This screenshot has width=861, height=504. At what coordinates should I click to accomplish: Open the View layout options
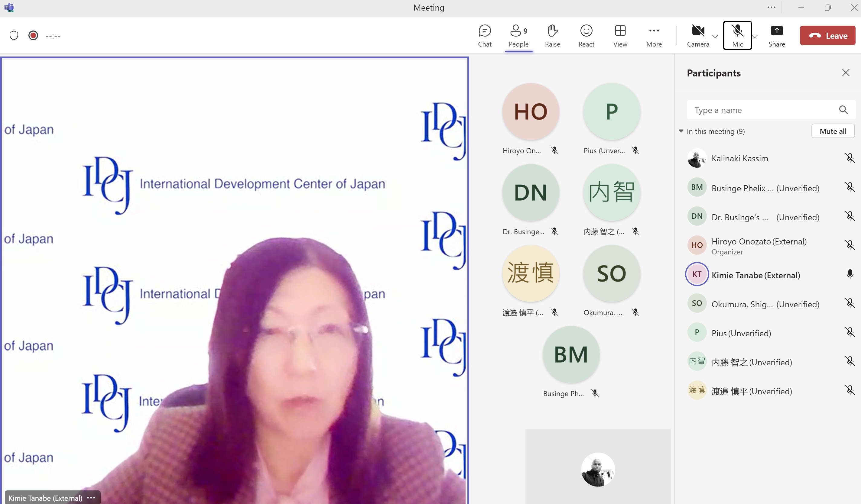click(620, 36)
